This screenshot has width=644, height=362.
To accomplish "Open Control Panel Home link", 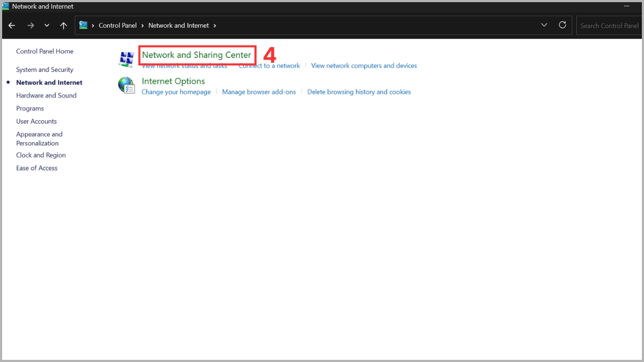I will [x=45, y=51].
